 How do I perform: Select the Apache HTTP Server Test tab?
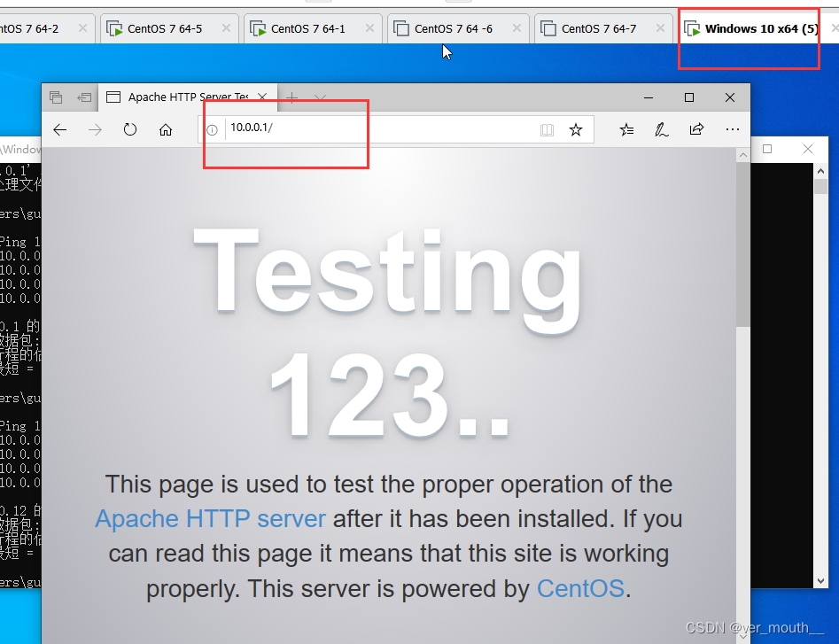187,97
